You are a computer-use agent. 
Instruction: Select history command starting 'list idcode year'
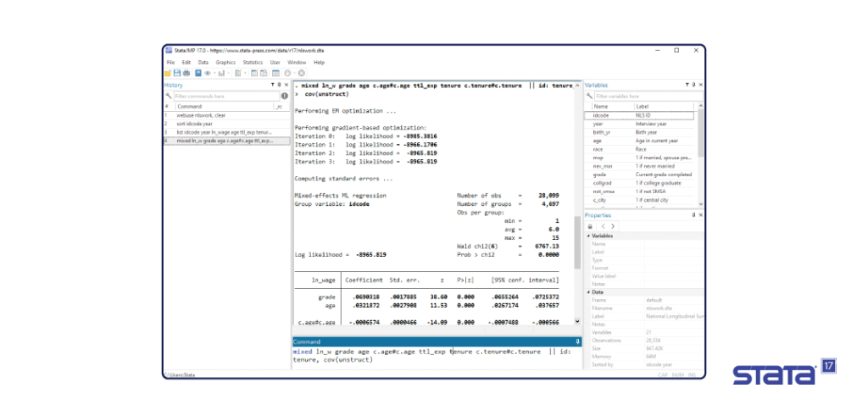coord(226,132)
